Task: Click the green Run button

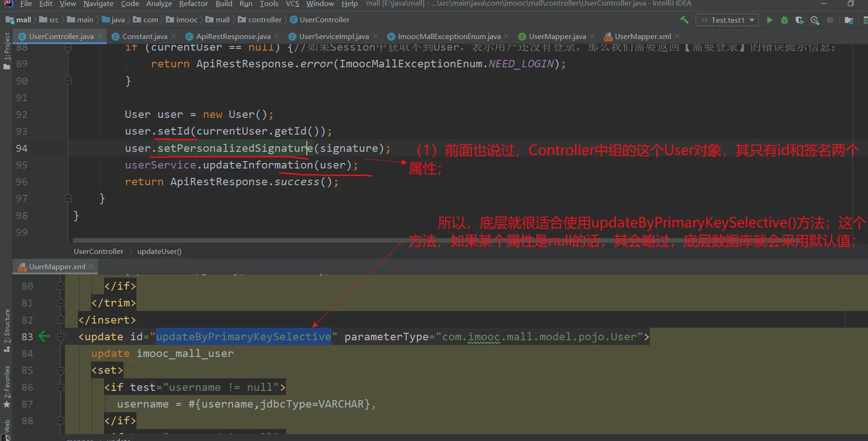Action: (x=770, y=20)
